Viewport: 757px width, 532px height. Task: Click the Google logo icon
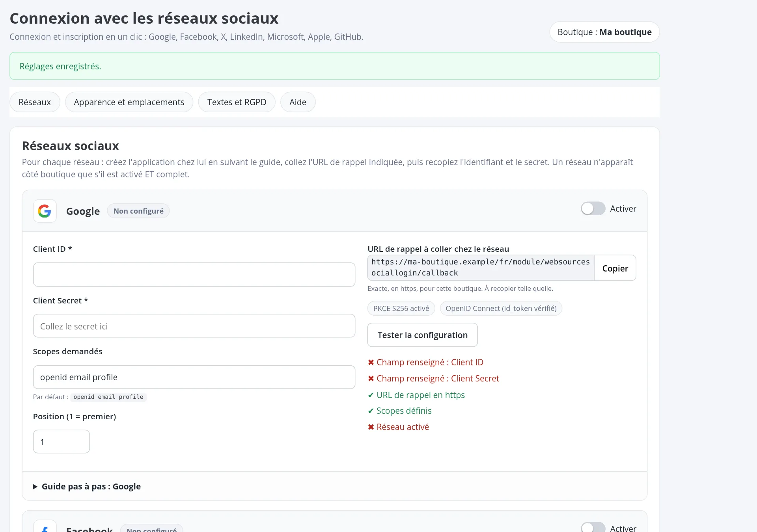pos(45,211)
